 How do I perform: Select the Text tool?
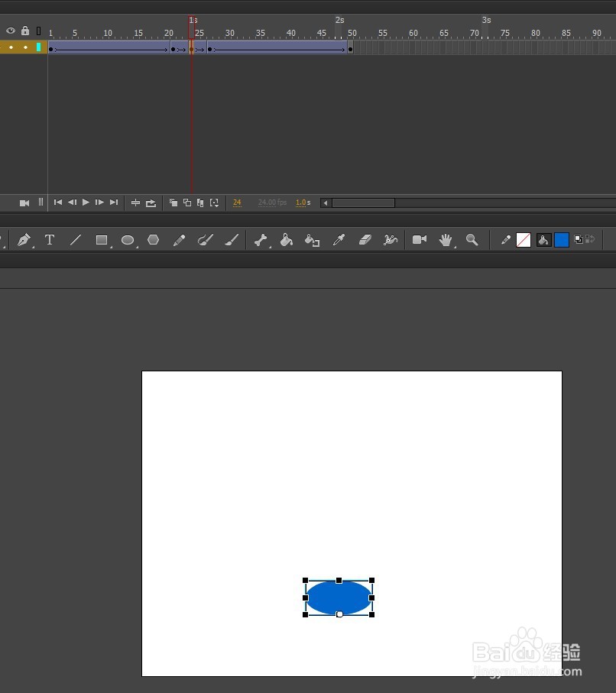50,240
